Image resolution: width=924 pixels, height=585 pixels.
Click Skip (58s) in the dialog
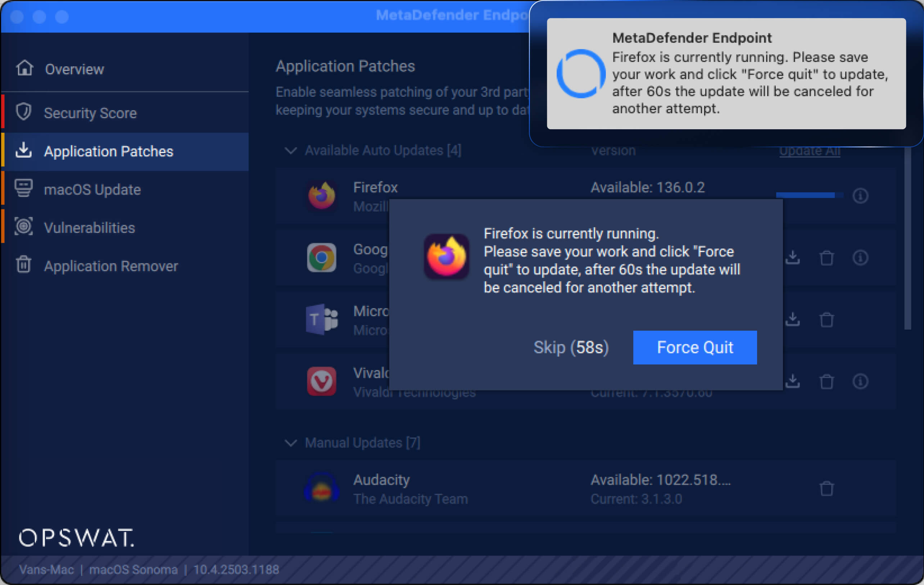[x=571, y=348]
